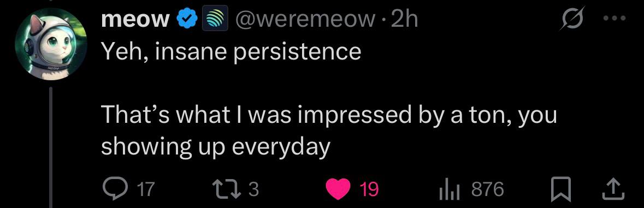Click the display name meow
This screenshot has width=644, height=208.
point(136,19)
